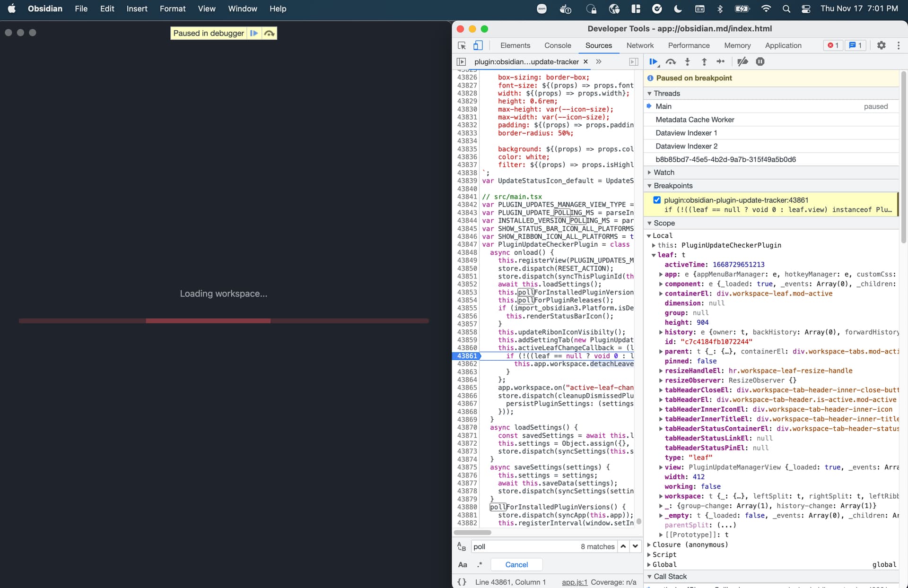Click the Cancel button in the search bar
This screenshot has width=908, height=588.
pos(516,564)
